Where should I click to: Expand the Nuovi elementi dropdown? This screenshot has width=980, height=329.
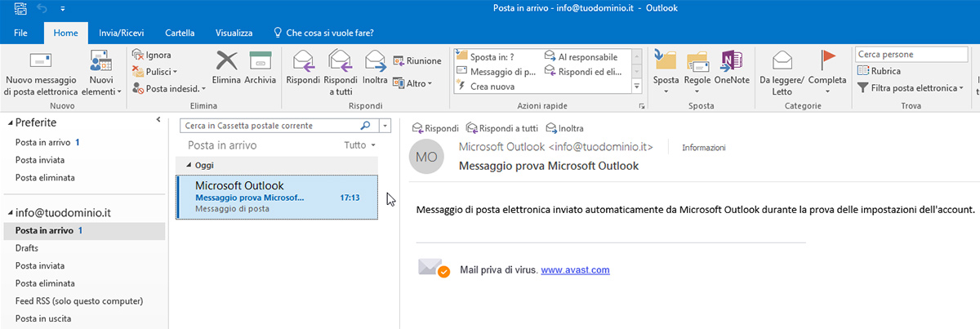point(102,73)
